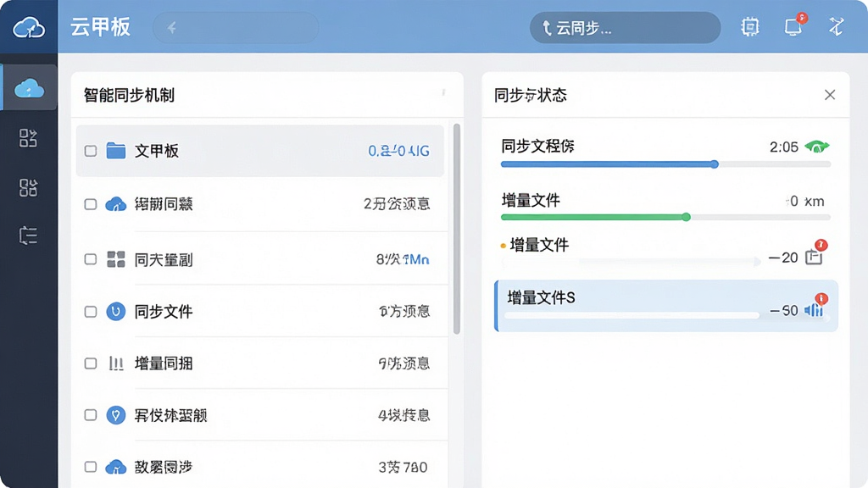Click the calendar icon next to —20
The width and height of the screenshot is (868, 488).
814,257
